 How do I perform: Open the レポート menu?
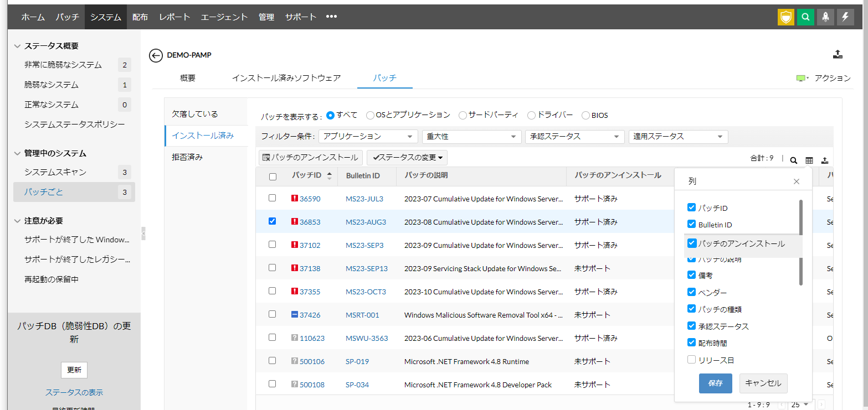click(x=174, y=17)
